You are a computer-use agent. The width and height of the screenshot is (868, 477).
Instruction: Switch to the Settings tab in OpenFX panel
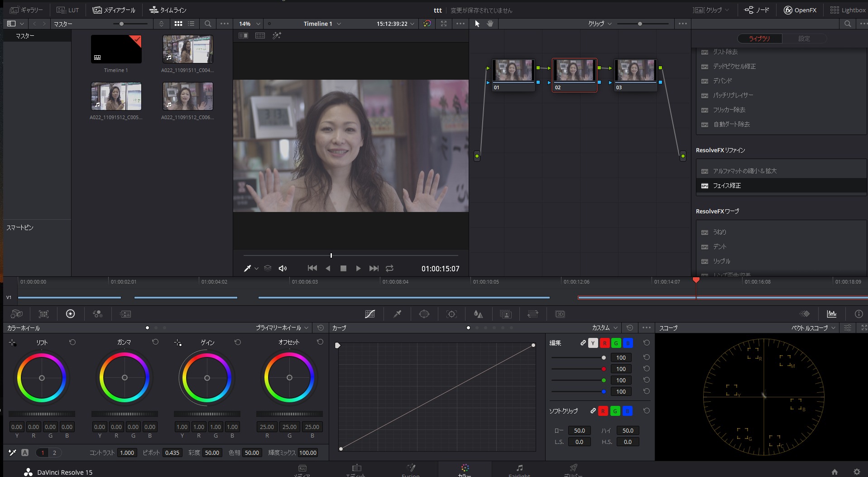pos(804,39)
